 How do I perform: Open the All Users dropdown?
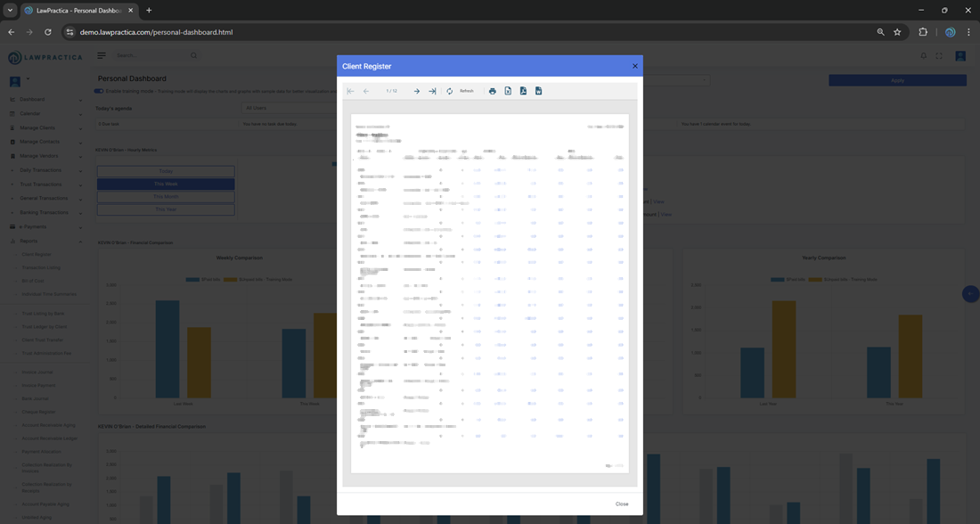285,108
